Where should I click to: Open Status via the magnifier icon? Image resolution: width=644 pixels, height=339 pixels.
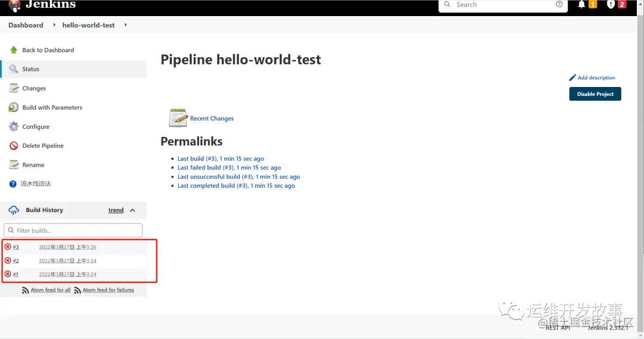pos(14,69)
